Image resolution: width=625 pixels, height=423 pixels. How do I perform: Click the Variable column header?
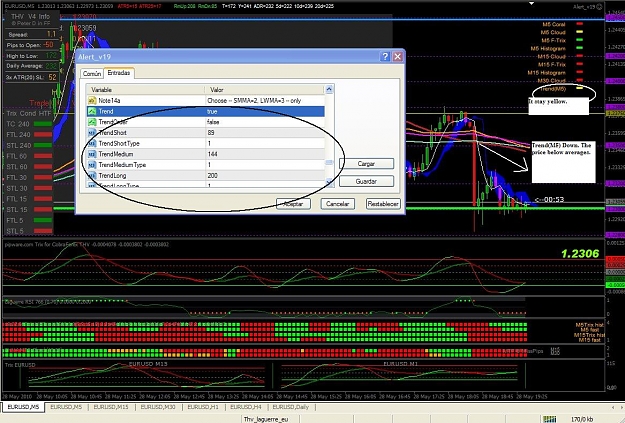[x=145, y=90]
